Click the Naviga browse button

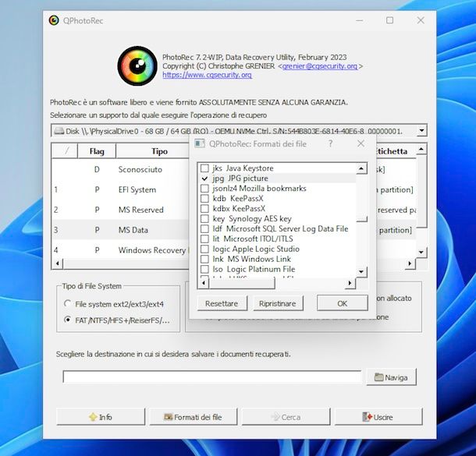[x=391, y=377]
